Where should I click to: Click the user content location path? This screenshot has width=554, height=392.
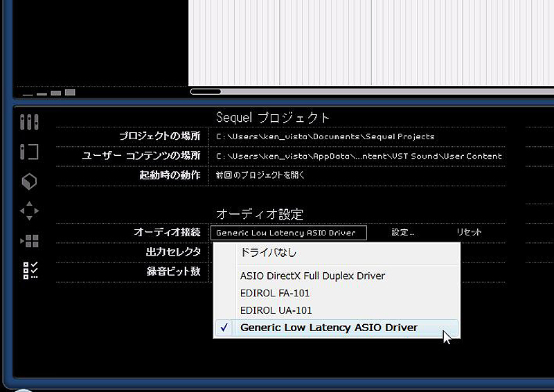click(x=359, y=156)
